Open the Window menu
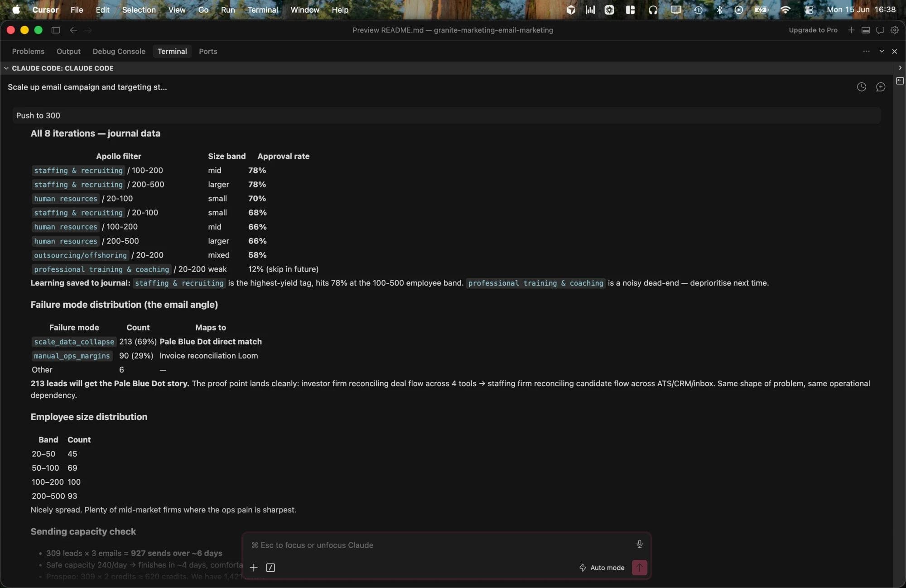The height and width of the screenshot is (588, 906). tap(304, 10)
